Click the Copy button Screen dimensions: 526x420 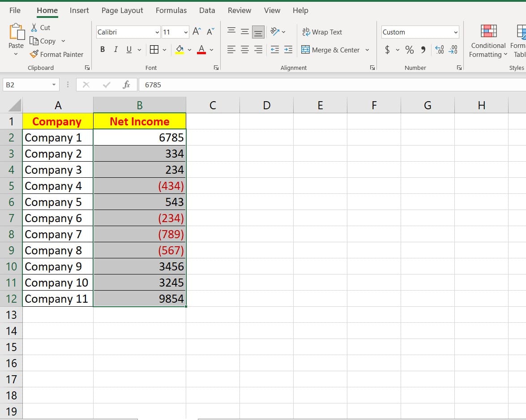click(43, 41)
